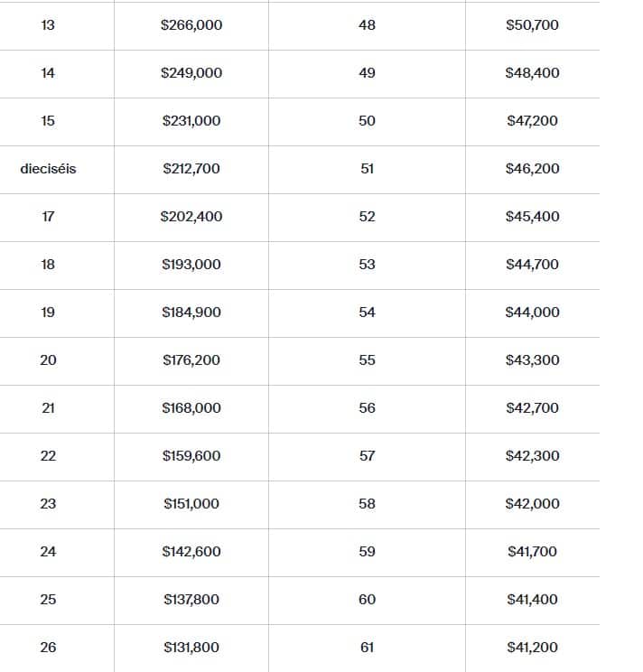Viewport: 643px width, 672px height.
Task: Select position 61 cell
Action: [367, 648]
